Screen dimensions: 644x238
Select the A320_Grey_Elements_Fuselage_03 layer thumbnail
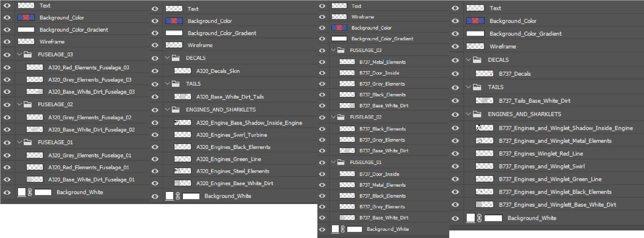[35, 80]
